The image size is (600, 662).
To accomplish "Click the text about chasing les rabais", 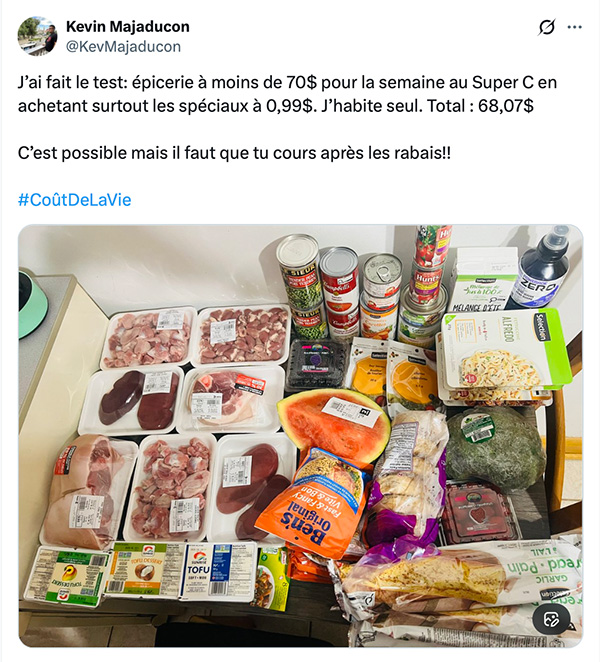I will (x=234, y=153).
